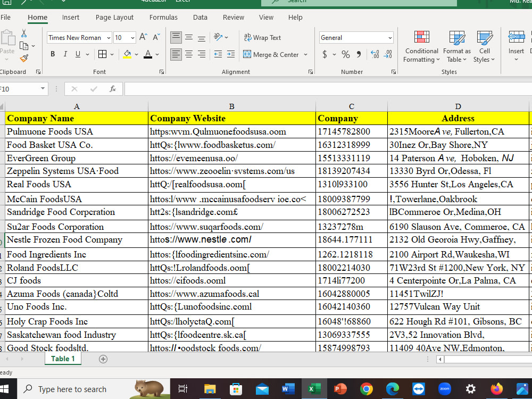Viewport: 532px width, 399px height.
Task: Open font size dropdown
Action: [x=132, y=38]
